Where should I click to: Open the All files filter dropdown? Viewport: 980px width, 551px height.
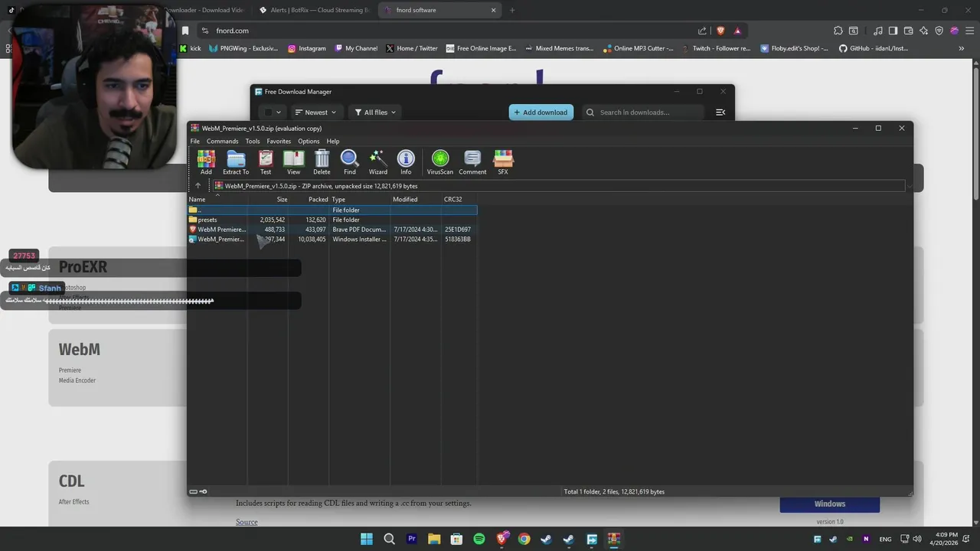tap(375, 112)
